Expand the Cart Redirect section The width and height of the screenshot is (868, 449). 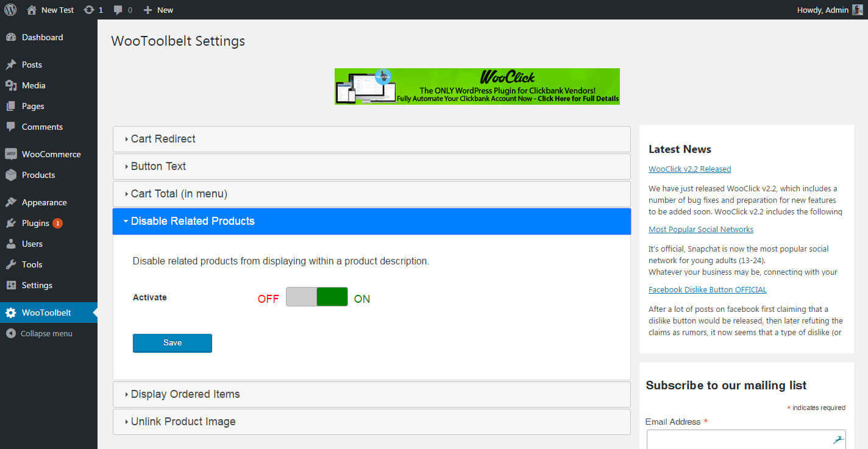click(x=372, y=139)
